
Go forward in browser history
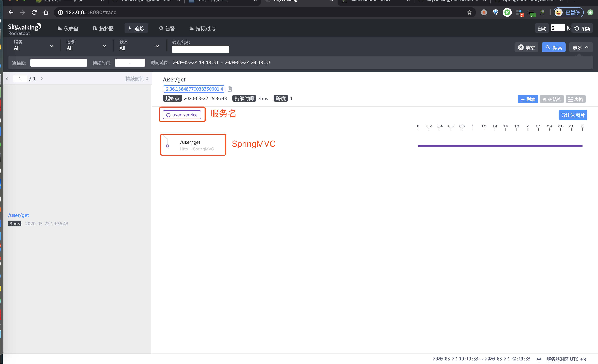point(22,12)
